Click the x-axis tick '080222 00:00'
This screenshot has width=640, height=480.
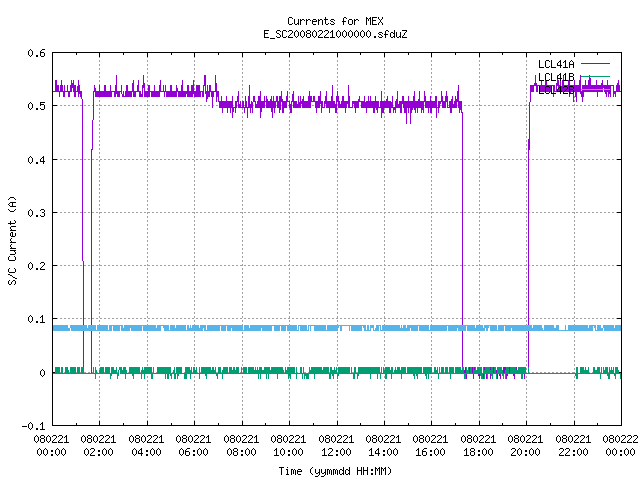(620, 446)
